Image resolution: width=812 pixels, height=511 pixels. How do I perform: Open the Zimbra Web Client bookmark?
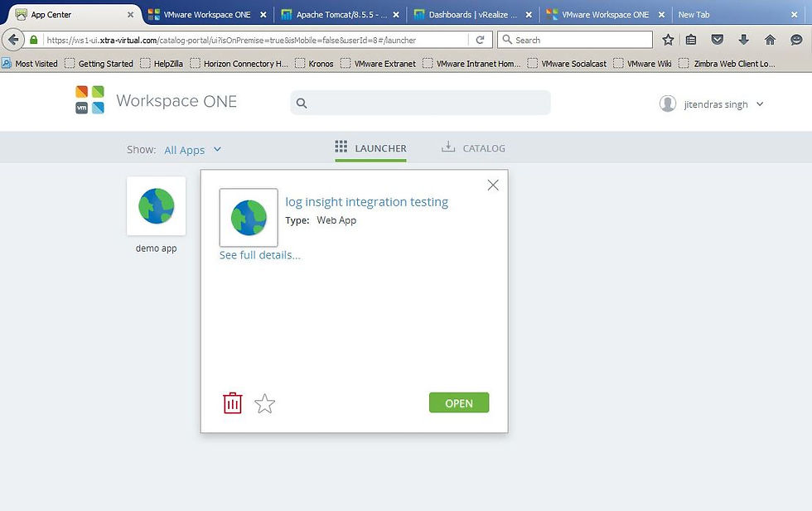(x=727, y=64)
